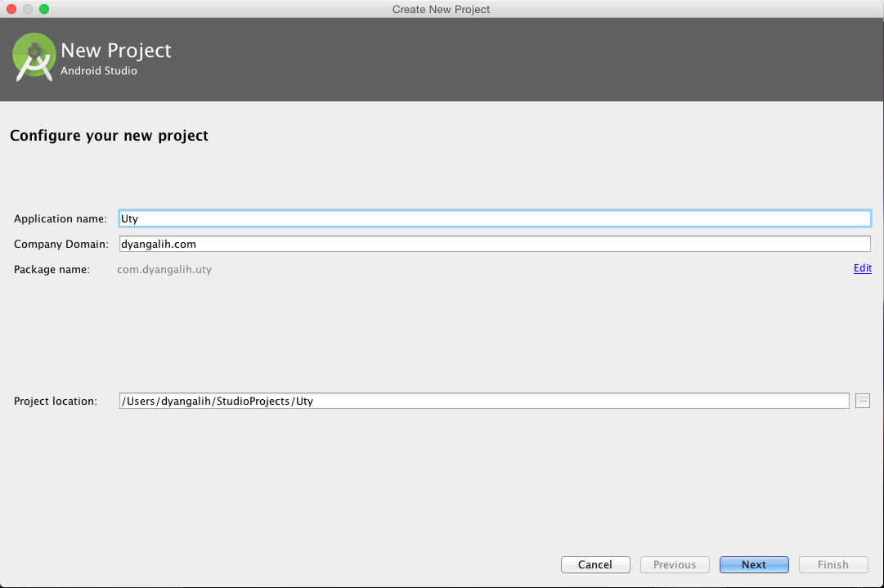Image resolution: width=884 pixels, height=588 pixels.
Task: Click the 'Package name:' label
Action: 52,270
